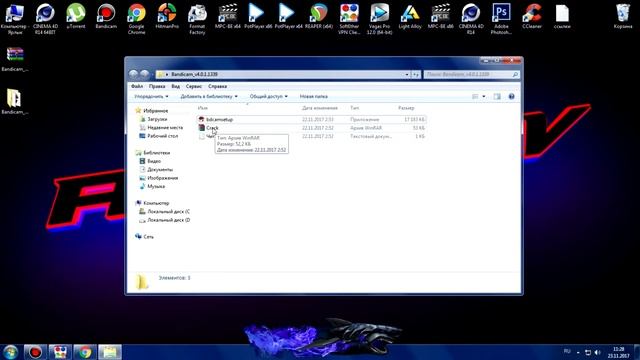Open the Правка menu
Screen dimensions: 640x360
(157, 86)
